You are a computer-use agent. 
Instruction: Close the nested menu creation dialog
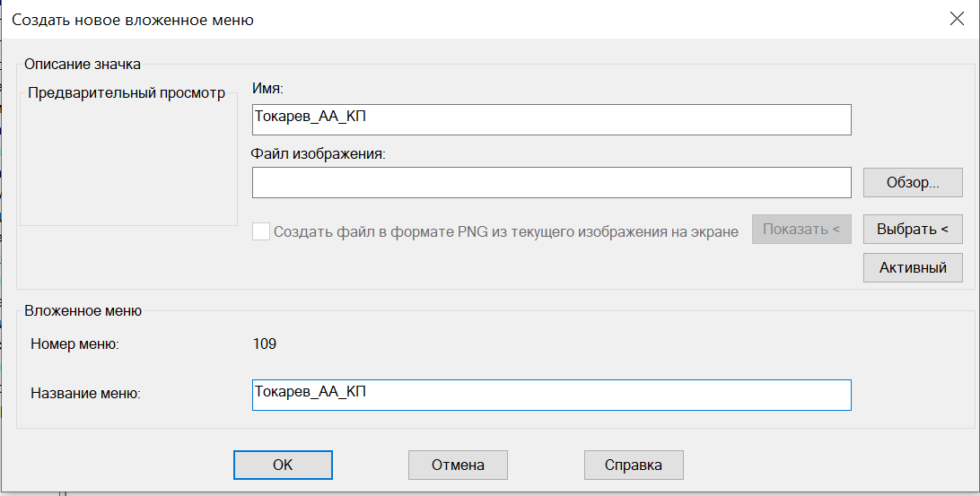click(x=957, y=19)
